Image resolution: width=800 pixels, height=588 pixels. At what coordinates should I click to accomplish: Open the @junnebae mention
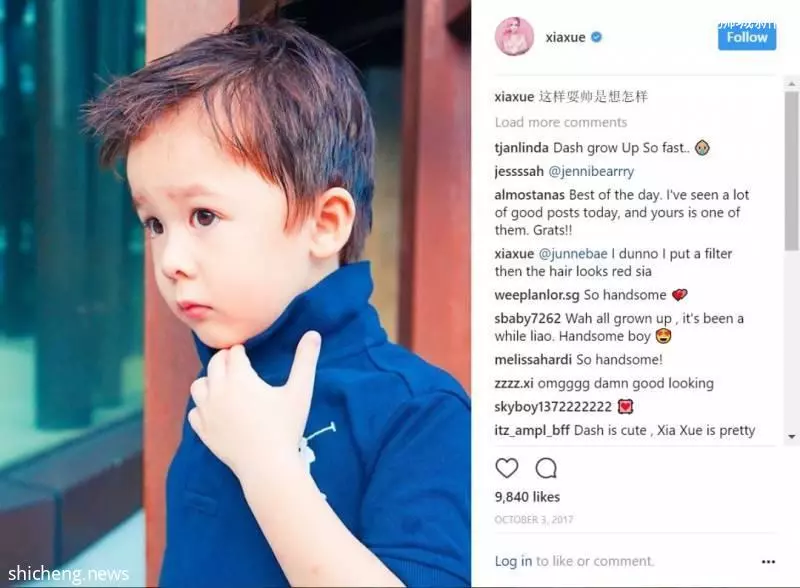(573, 254)
